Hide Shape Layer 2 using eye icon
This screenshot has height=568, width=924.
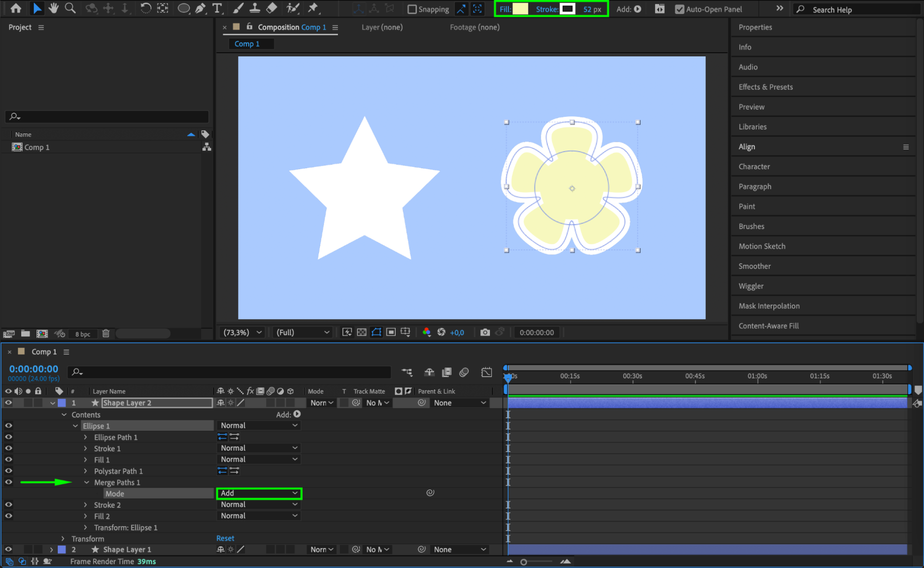coord(8,403)
